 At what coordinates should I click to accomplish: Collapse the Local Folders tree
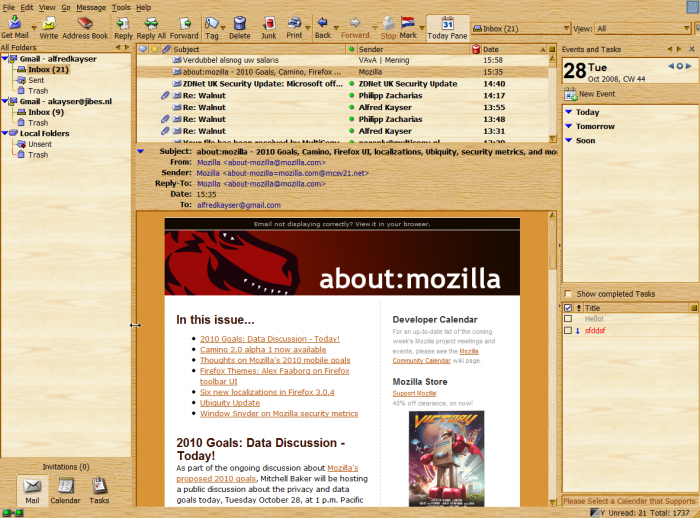point(5,133)
